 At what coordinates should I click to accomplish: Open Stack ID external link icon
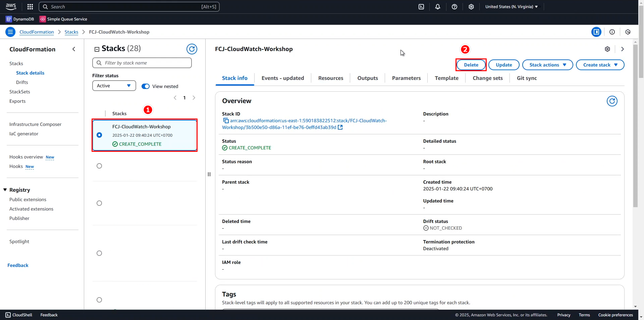click(340, 127)
